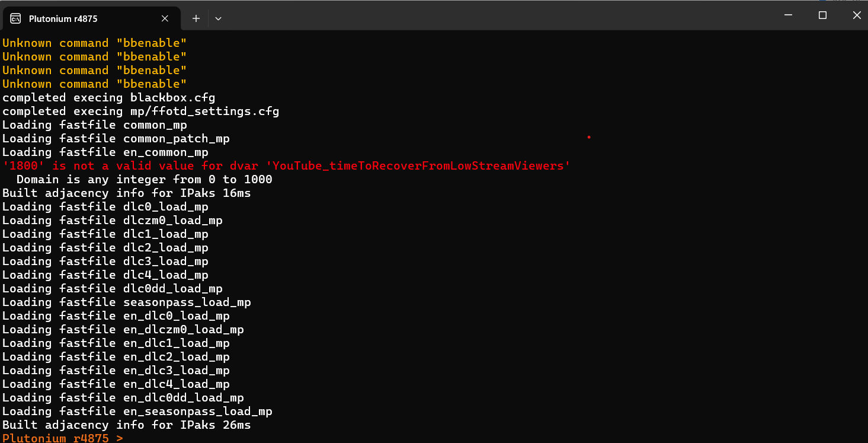Click 'Loading fastfile en_dlc4_load_mp' line
Screen dimensions: 868x443
[x=116, y=384]
